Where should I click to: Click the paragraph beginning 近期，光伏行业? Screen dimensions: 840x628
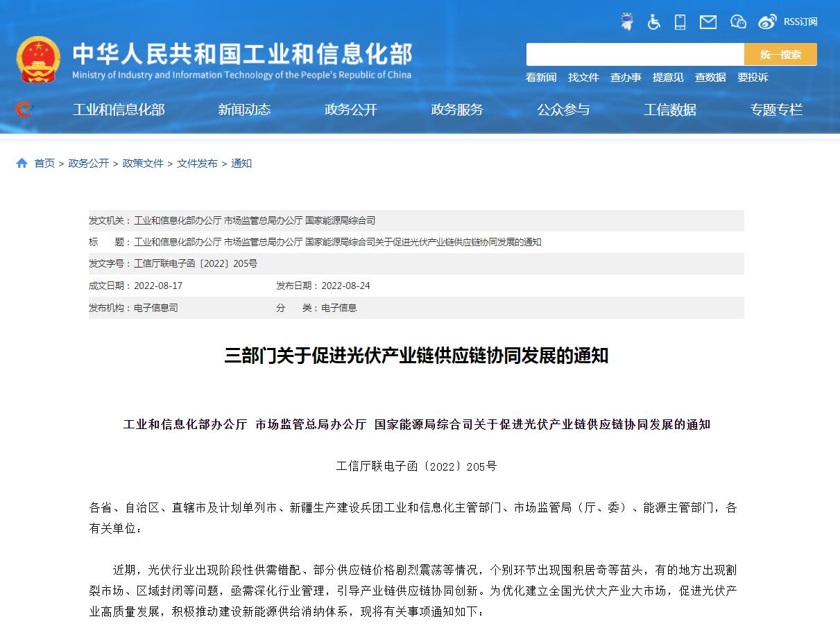[413, 591]
